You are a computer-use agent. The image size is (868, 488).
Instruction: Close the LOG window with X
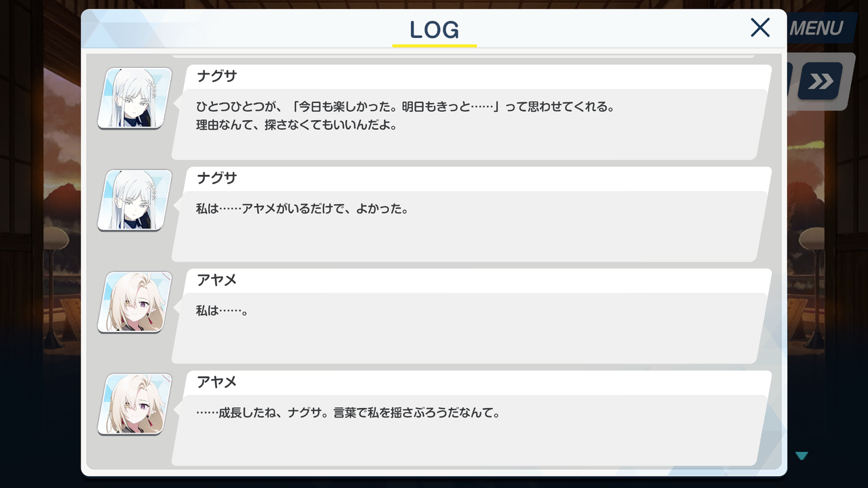[760, 28]
